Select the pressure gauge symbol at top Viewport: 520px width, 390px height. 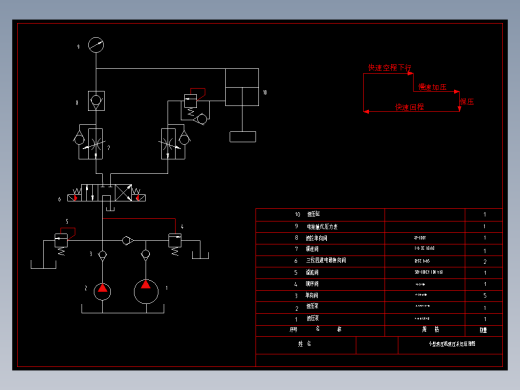tap(96, 45)
